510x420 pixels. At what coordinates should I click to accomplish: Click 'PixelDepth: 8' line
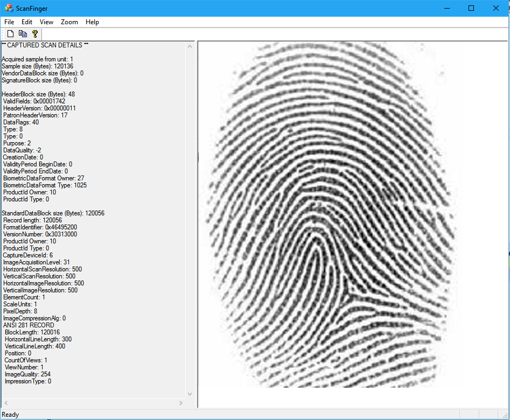tap(20, 311)
